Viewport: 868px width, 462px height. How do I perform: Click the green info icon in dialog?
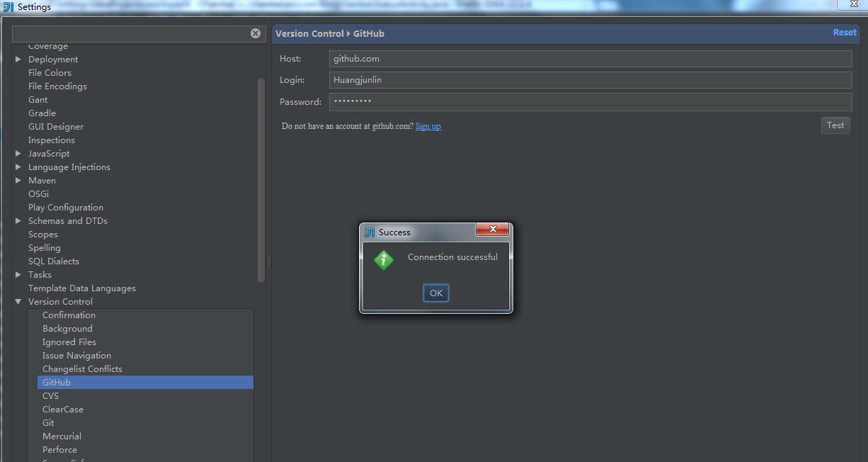(384, 260)
